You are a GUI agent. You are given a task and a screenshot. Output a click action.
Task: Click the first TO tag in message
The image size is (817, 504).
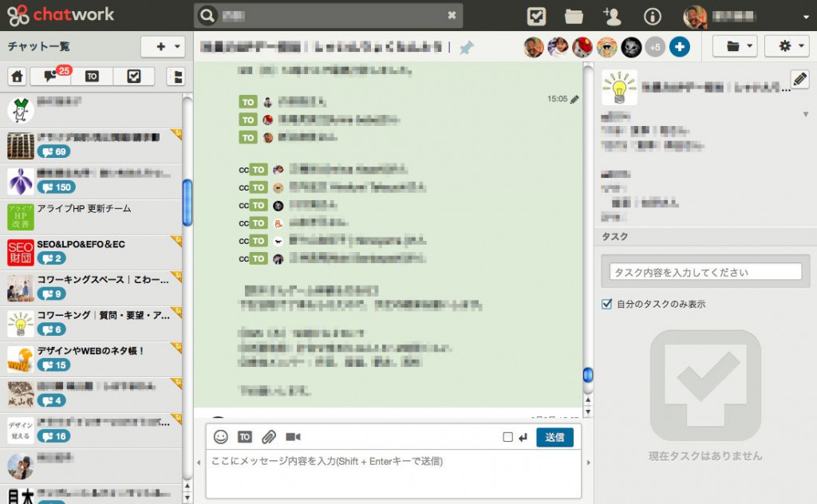tap(248, 102)
